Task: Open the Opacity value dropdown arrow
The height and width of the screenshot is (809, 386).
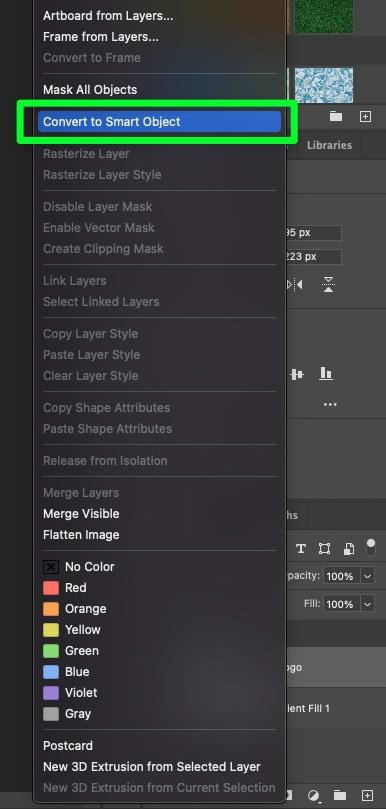Action: click(x=367, y=576)
